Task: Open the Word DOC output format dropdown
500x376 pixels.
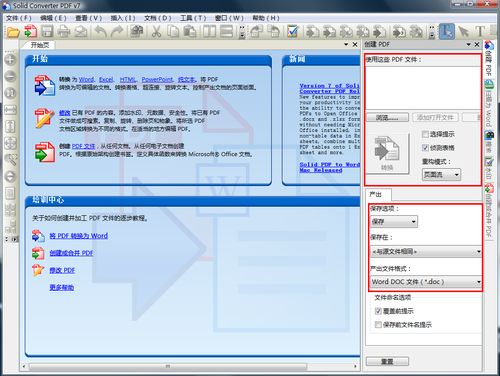Action: [426, 282]
